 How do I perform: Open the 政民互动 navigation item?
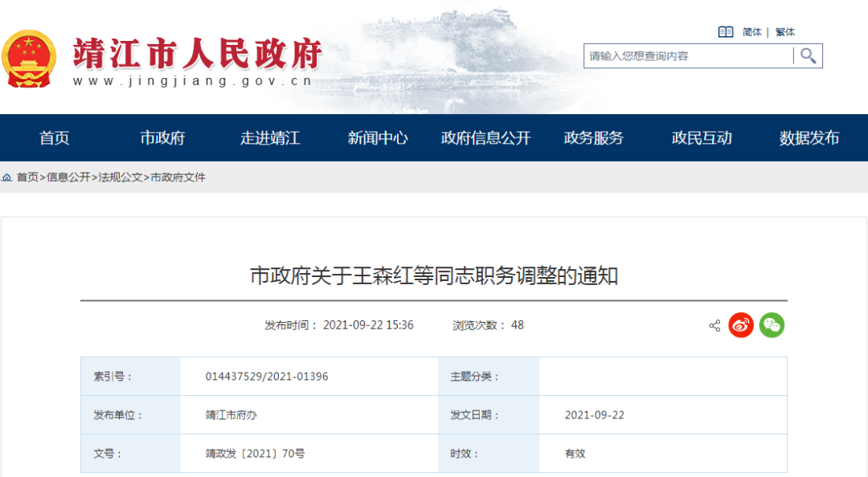tap(702, 138)
